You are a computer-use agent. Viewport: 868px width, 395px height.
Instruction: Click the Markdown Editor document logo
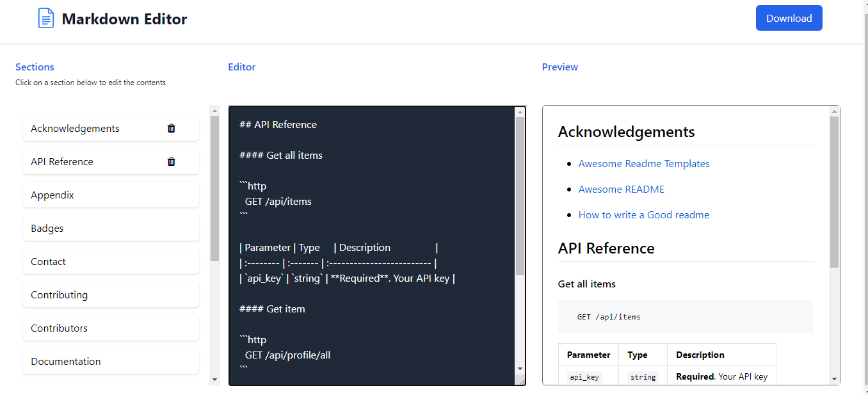pyautogui.click(x=45, y=17)
